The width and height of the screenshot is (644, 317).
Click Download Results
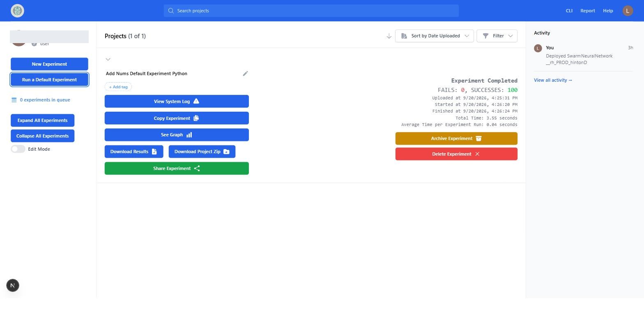[134, 152]
